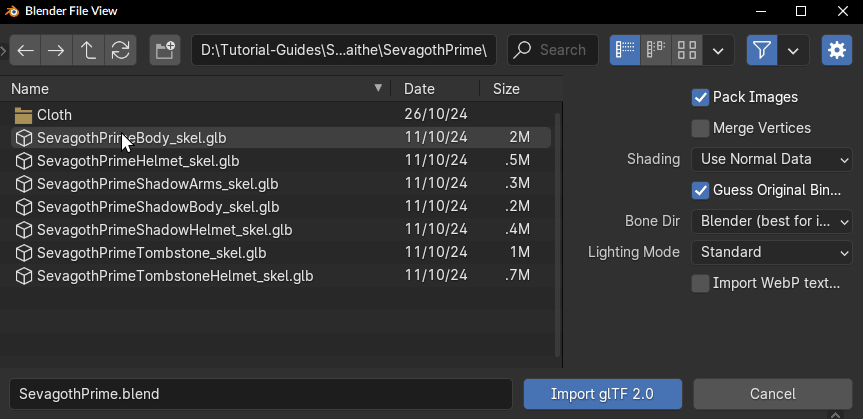Navigate forward to next folder
This screenshot has height=419, width=863.
coord(56,50)
